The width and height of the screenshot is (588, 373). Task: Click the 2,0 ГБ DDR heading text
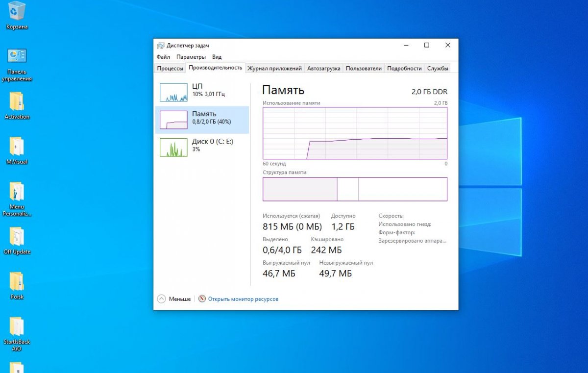pos(429,92)
